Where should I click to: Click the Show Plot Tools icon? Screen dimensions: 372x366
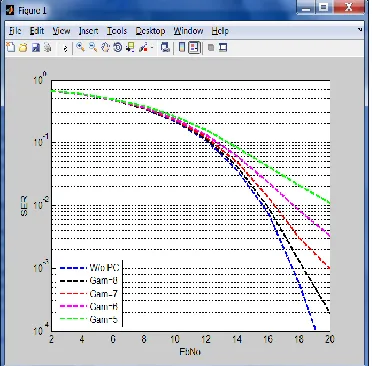coord(223,48)
